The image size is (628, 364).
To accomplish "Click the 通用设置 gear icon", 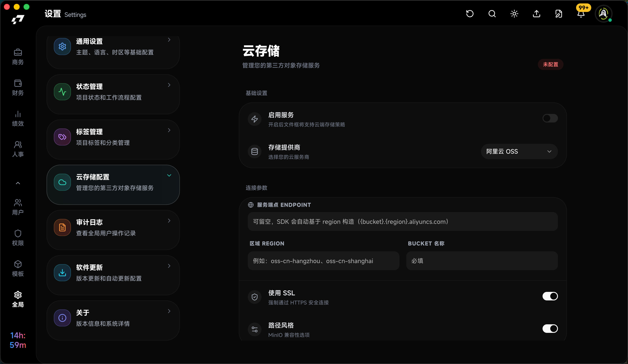I will click(62, 46).
